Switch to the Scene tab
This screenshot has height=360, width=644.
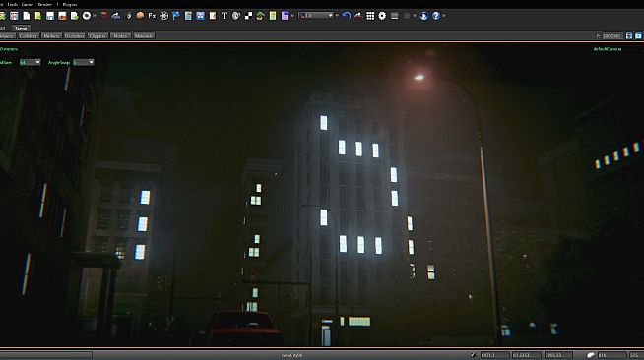tap(21, 29)
